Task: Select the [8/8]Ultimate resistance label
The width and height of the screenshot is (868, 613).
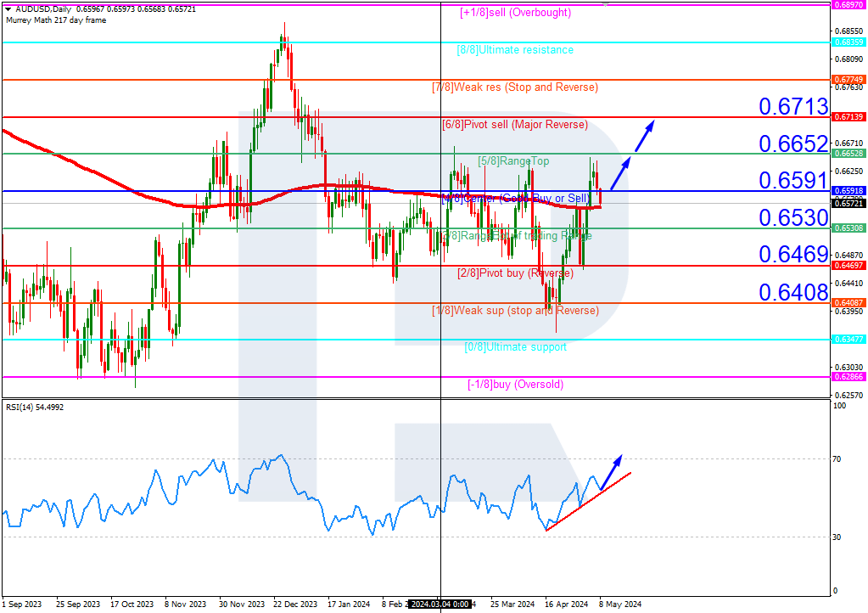Action: (516, 50)
